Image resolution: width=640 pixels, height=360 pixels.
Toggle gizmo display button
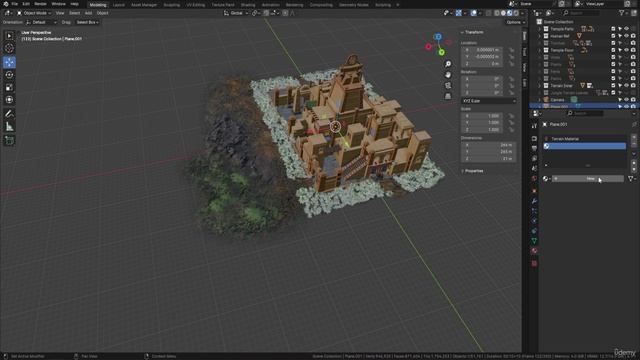(x=459, y=13)
